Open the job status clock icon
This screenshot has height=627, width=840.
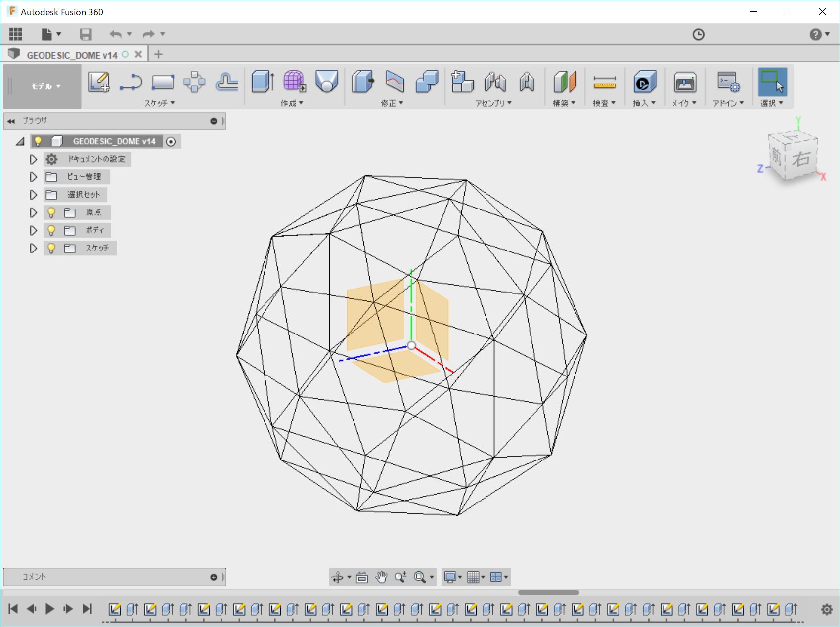[698, 34]
